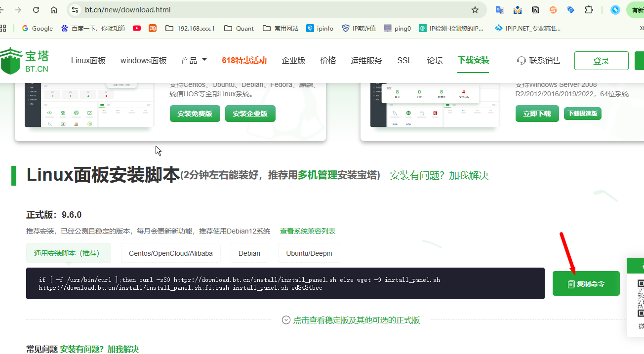The image size is (644, 354).
Task: Click the install script command text
Action: pyautogui.click(x=240, y=283)
